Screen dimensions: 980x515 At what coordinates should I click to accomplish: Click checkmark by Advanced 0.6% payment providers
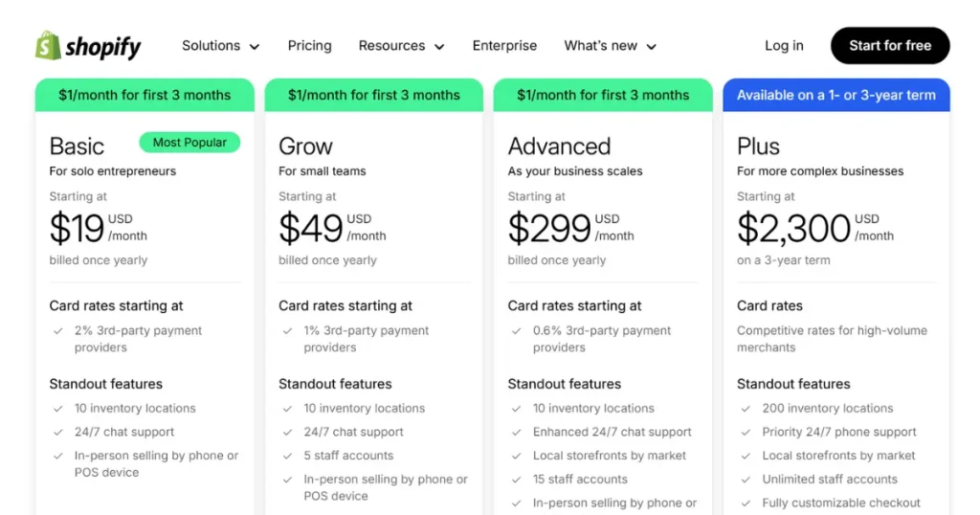tap(517, 331)
